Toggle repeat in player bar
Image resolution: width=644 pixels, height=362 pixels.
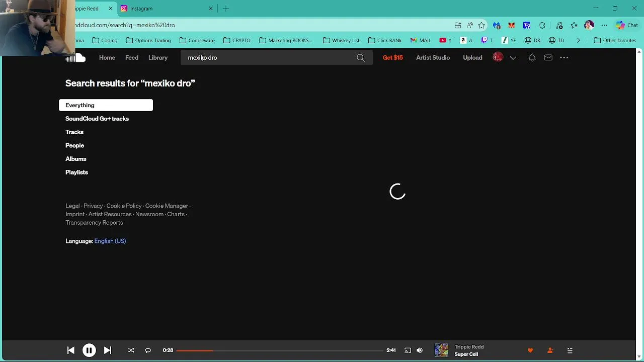pos(148,350)
